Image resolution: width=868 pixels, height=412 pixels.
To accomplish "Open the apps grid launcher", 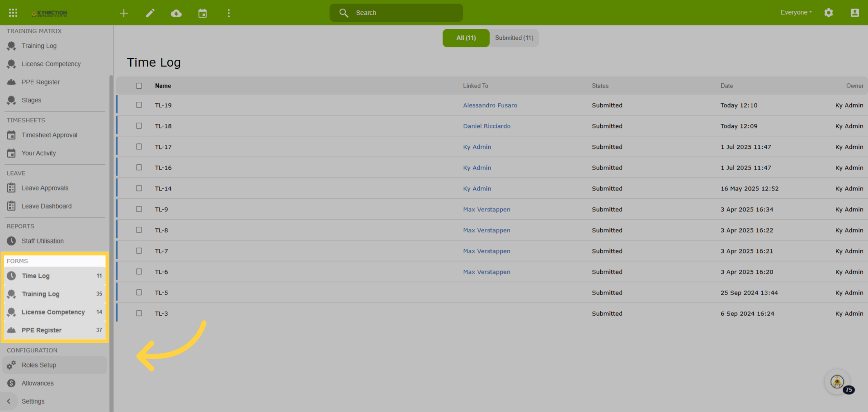I will pos(13,13).
